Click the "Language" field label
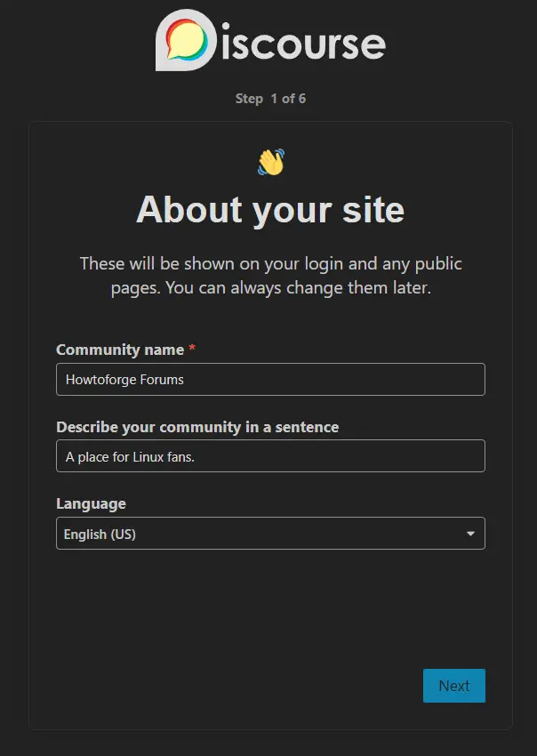This screenshot has height=756, width=537. point(91,503)
